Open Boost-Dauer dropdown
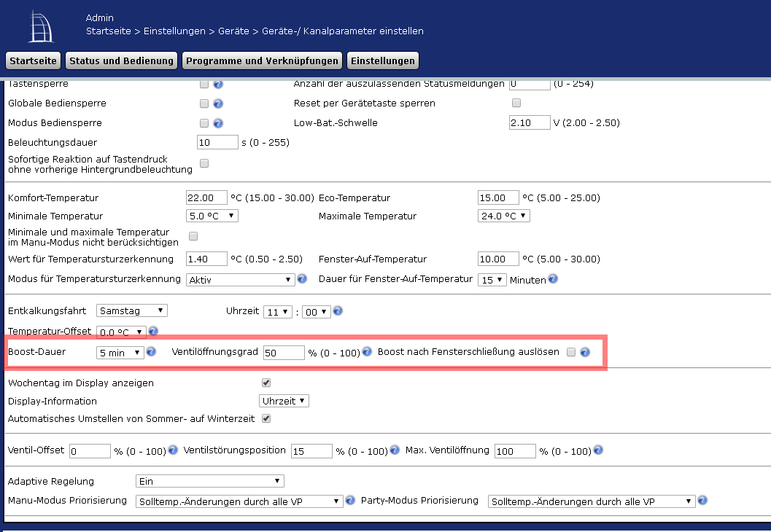The width and height of the screenshot is (771, 532). click(120, 353)
